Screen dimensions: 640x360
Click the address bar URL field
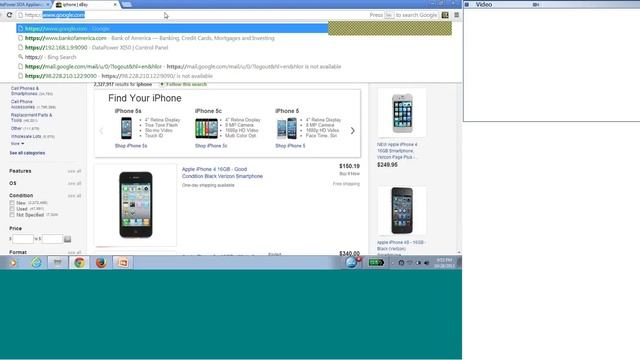coord(192,15)
